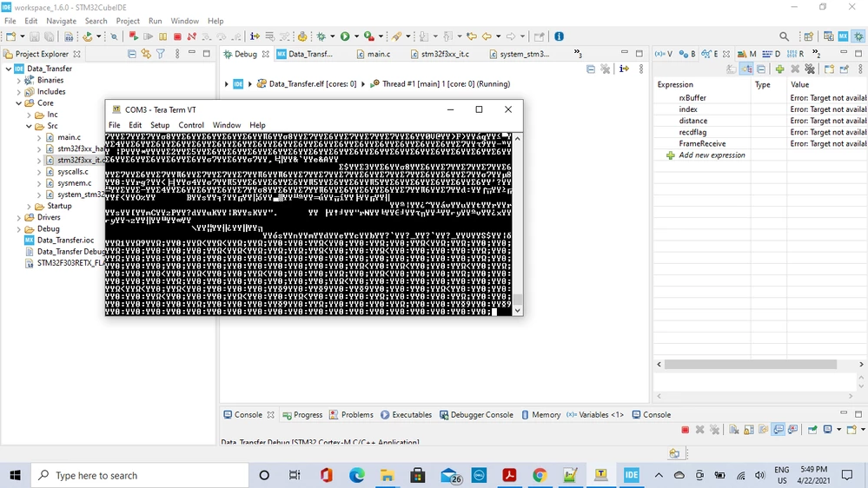
Task: Expand the Includes folder
Action: point(19,92)
